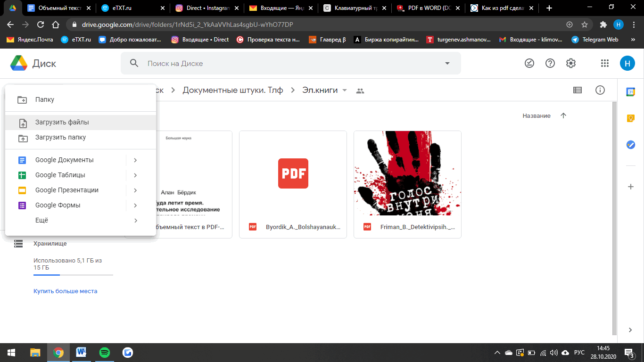The height and width of the screenshot is (362, 644).
Task: Open search options dropdown arrow
Action: pos(447,63)
